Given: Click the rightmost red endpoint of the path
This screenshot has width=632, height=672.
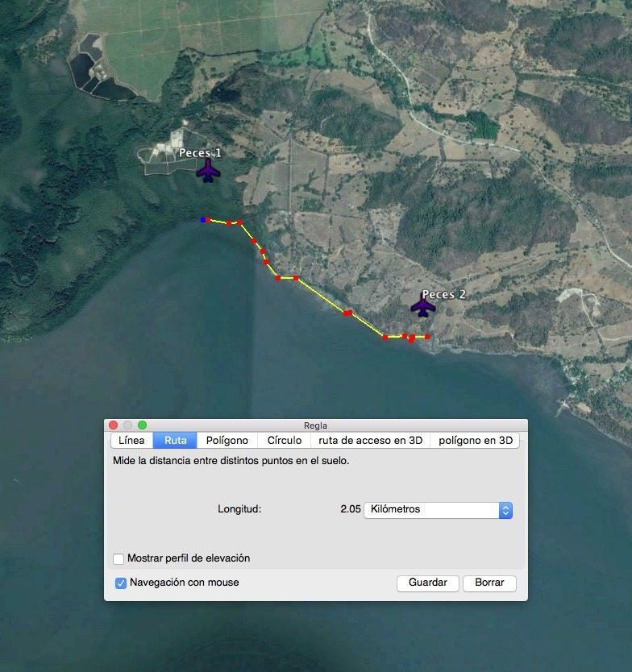Looking at the screenshot, I should click(427, 336).
